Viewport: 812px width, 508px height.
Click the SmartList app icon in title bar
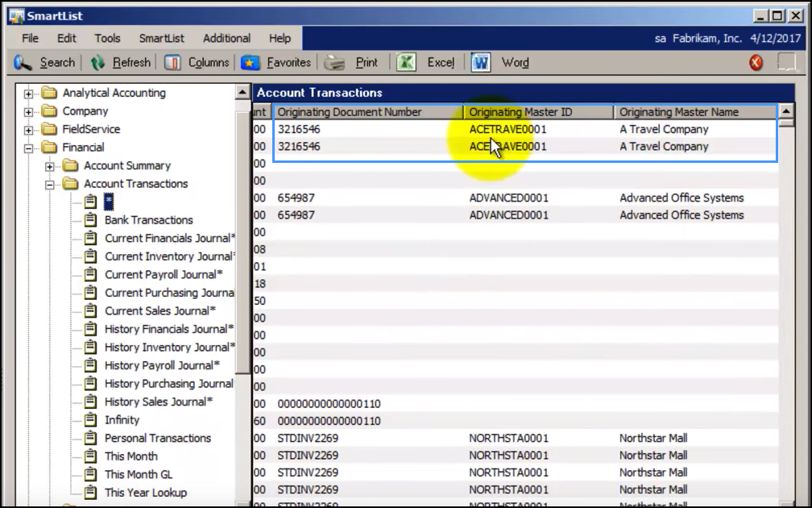coord(17,16)
